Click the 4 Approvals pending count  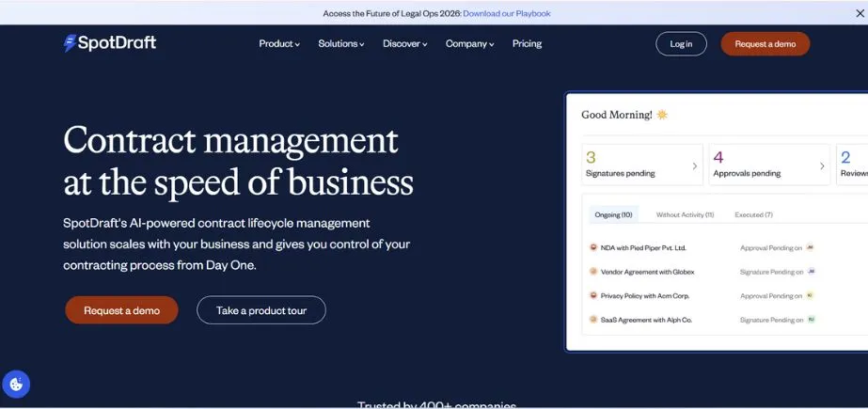click(x=718, y=157)
